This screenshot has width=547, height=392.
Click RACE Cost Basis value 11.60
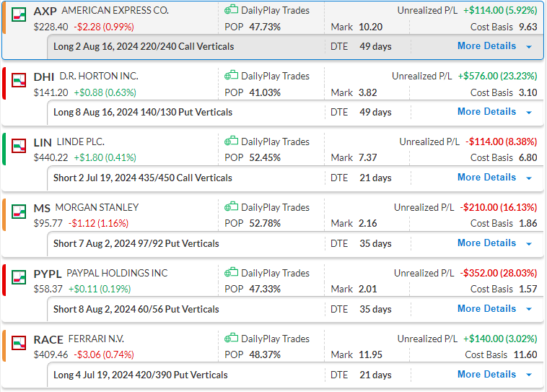(525, 354)
